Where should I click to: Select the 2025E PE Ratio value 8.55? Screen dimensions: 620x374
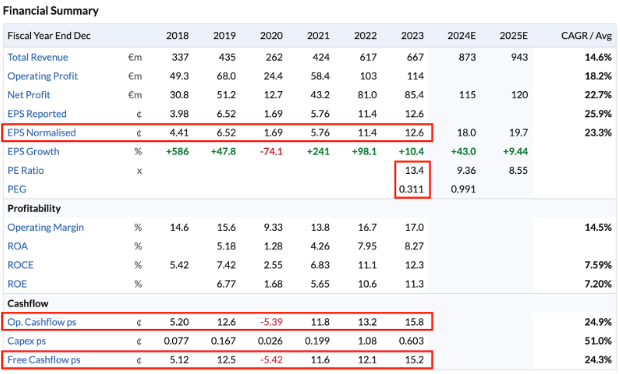518,170
